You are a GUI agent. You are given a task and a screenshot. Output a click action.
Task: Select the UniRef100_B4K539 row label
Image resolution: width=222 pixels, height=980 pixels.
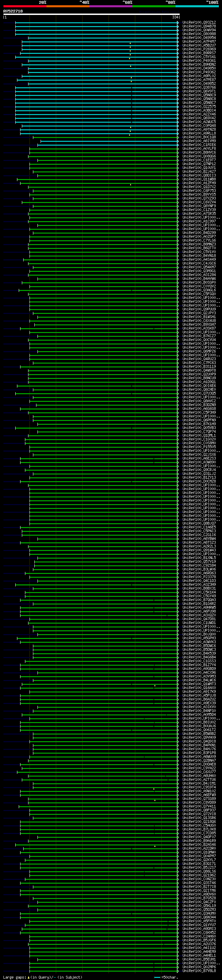pyautogui.click(x=199, y=653)
